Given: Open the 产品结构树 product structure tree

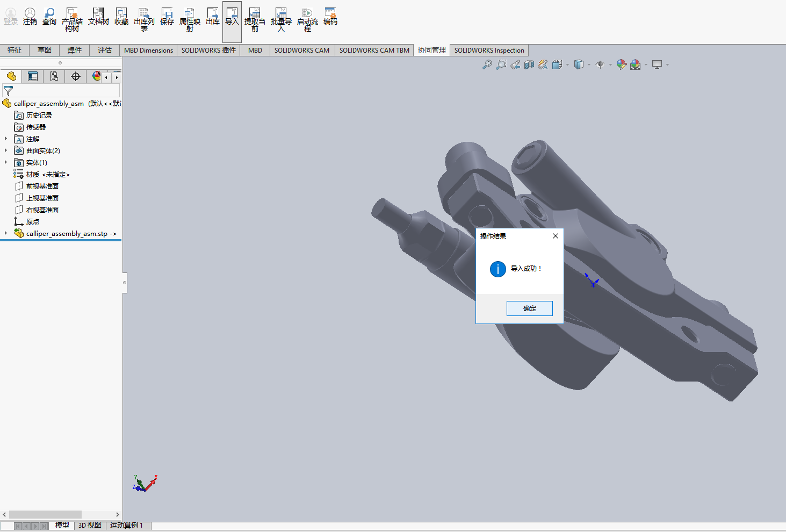Looking at the screenshot, I should pyautogui.click(x=72, y=20).
